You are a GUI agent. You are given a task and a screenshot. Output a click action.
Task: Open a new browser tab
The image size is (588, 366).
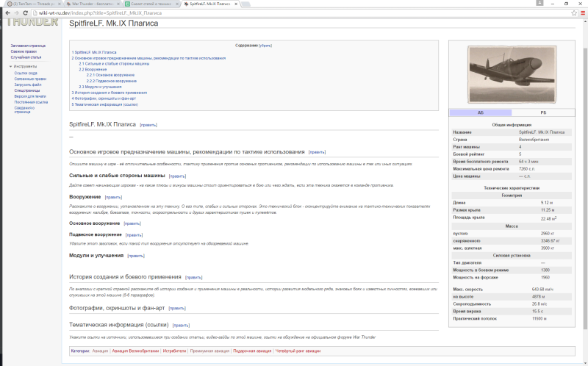pyautogui.click(x=245, y=4)
